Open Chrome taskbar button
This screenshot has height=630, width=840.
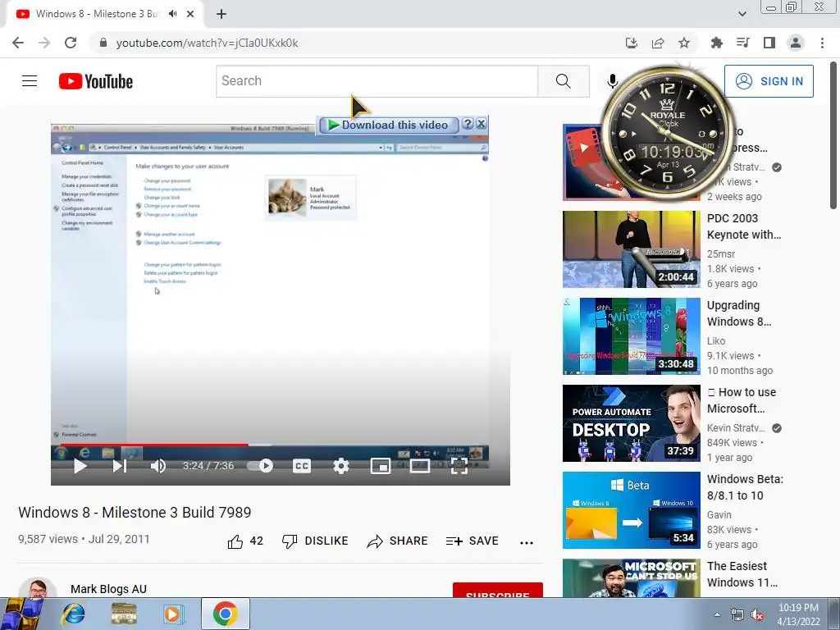[x=225, y=614]
